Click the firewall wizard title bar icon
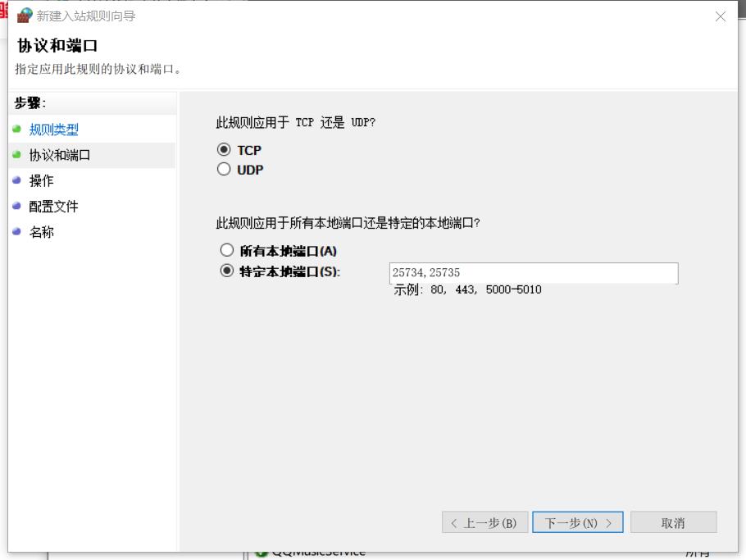This screenshot has height=560, width=746. (25, 16)
